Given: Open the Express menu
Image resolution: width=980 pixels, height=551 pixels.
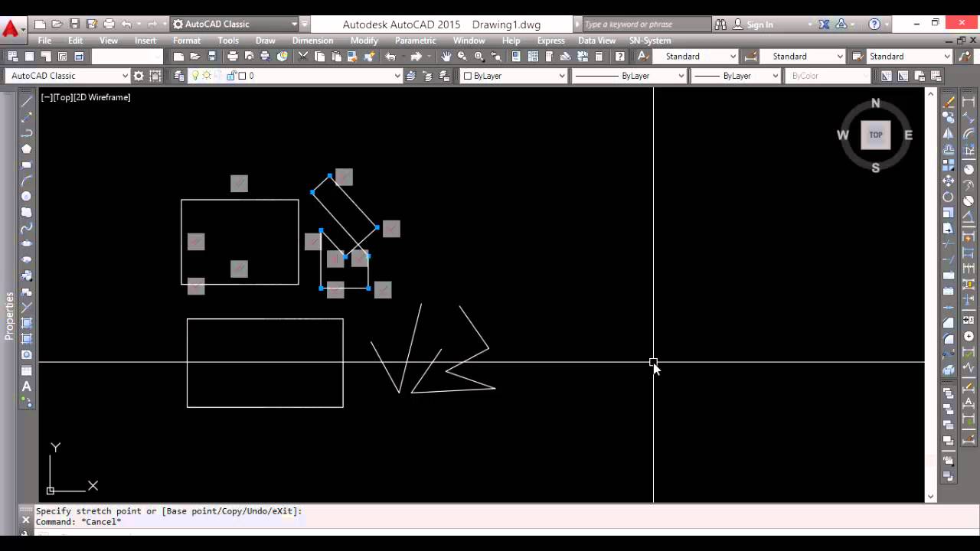Looking at the screenshot, I should coord(550,41).
